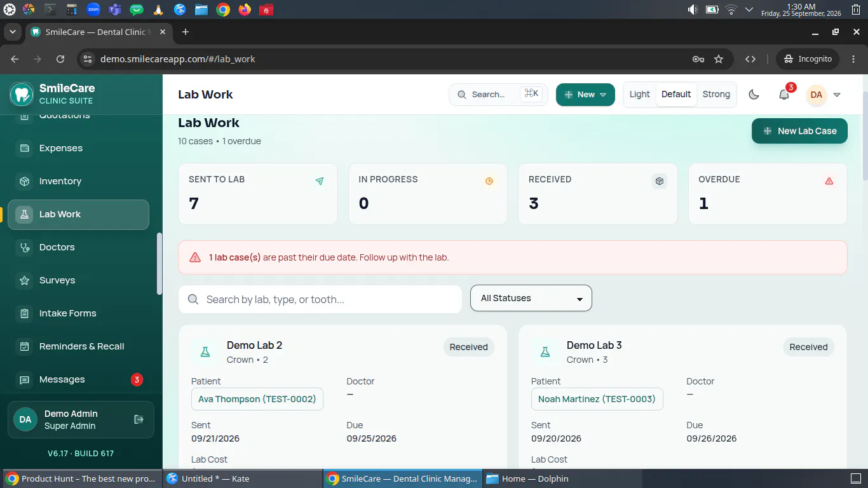The height and width of the screenshot is (488, 868).
Task: Click the due date 09/25/2026
Action: point(372,438)
